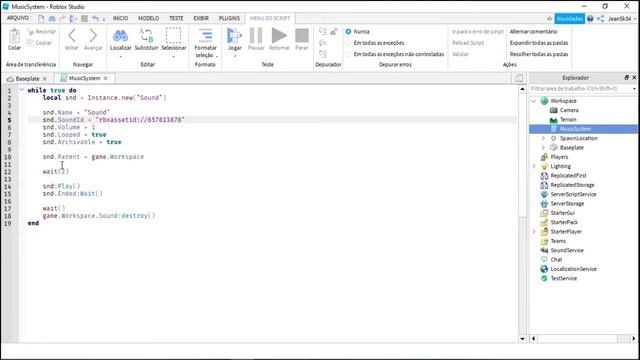Viewport: 640px width, 360px height.
Task: Expand the Workspace tree node
Action: [x=534, y=101]
